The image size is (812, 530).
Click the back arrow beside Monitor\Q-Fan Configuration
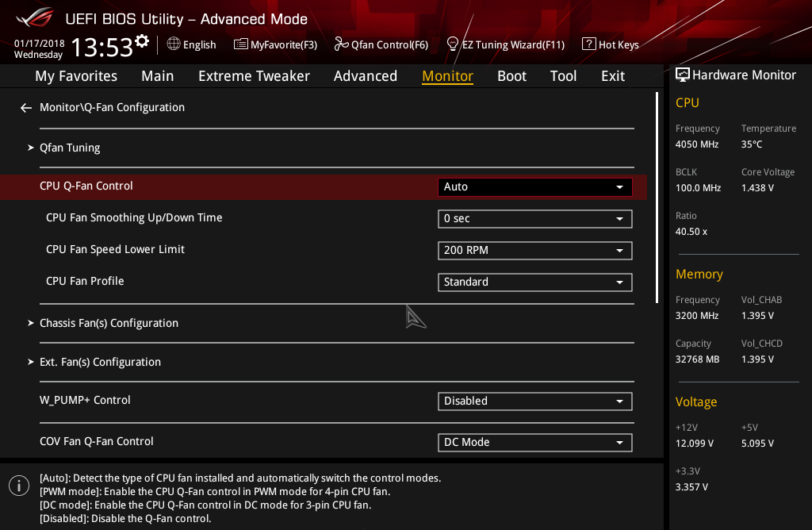point(26,108)
